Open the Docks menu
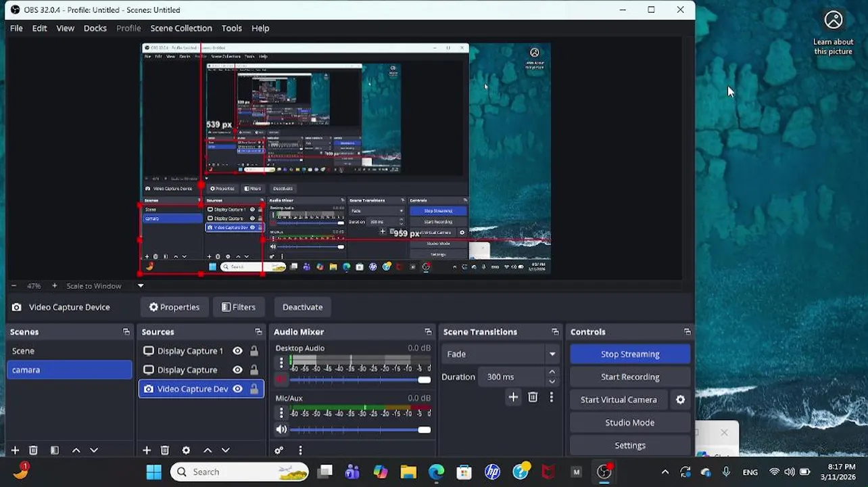Viewport: 868px width, 487px height. tap(95, 28)
